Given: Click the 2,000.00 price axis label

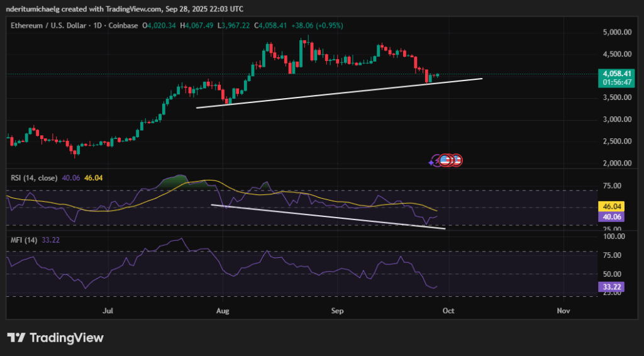Looking at the screenshot, I should click(617, 163).
